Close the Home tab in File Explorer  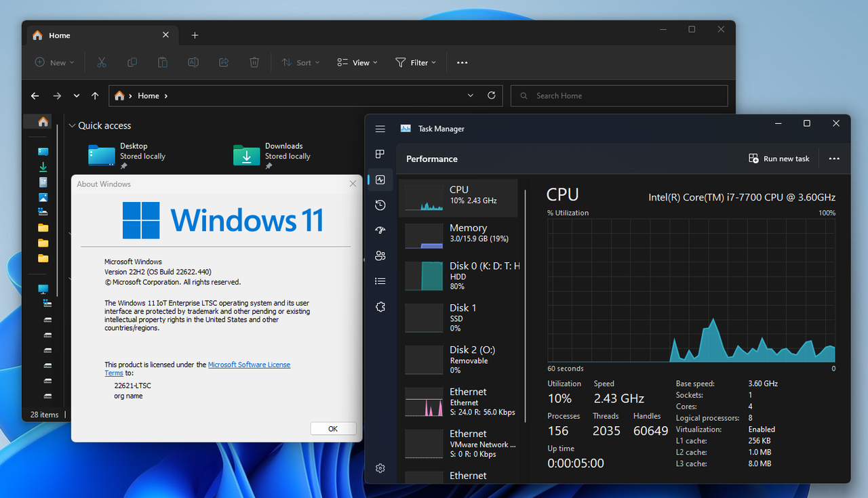165,35
